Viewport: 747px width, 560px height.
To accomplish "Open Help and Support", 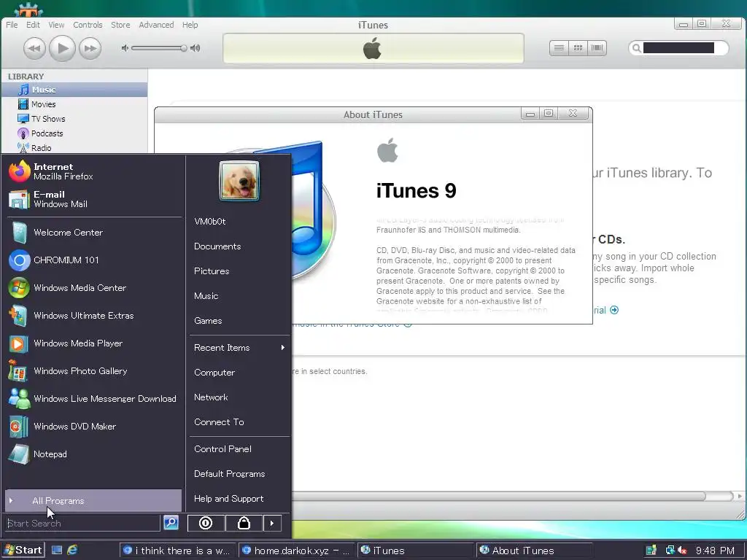I will tap(239, 499).
